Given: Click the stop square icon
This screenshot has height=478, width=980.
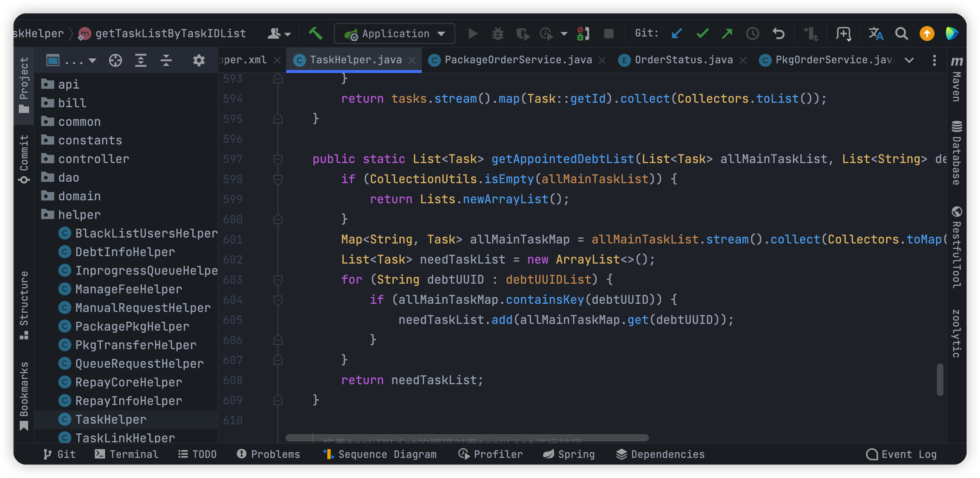Looking at the screenshot, I should point(608,34).
